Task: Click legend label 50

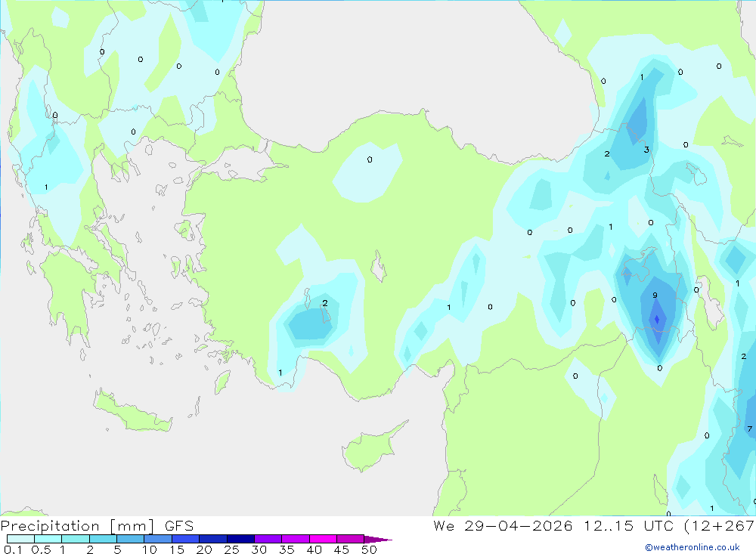Action: 369,549
